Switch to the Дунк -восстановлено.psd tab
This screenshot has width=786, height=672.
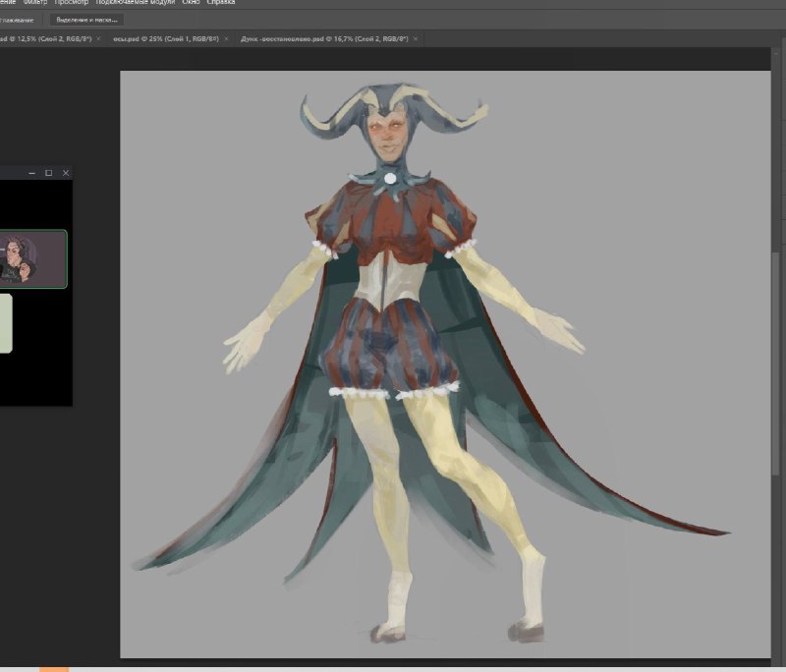tap(324, 38)
